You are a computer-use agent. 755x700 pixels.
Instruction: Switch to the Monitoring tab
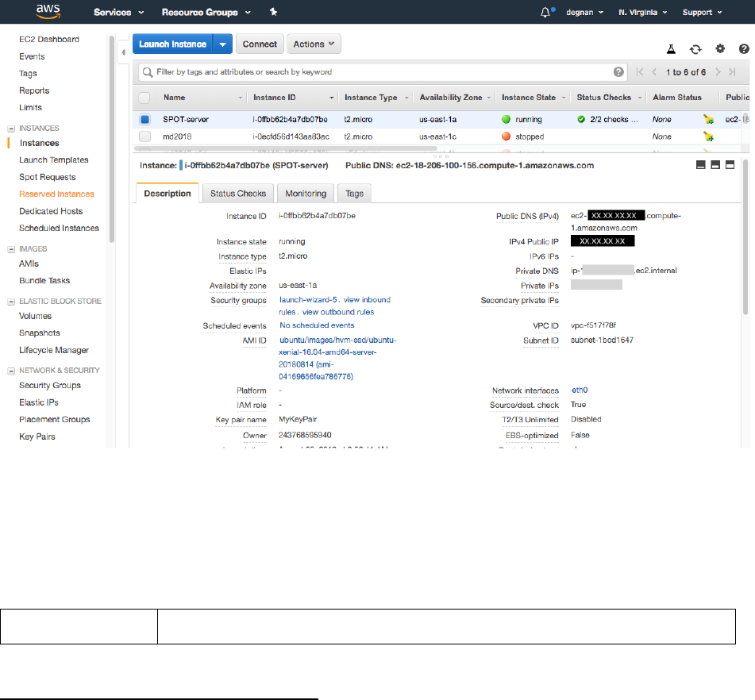tap(306, 193)
